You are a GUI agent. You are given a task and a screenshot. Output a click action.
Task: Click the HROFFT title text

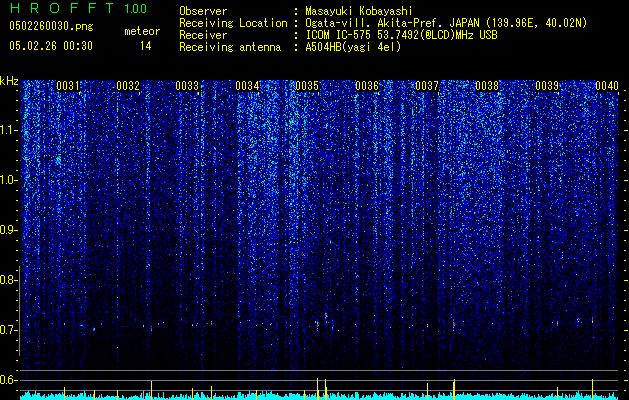coord(63,8)
